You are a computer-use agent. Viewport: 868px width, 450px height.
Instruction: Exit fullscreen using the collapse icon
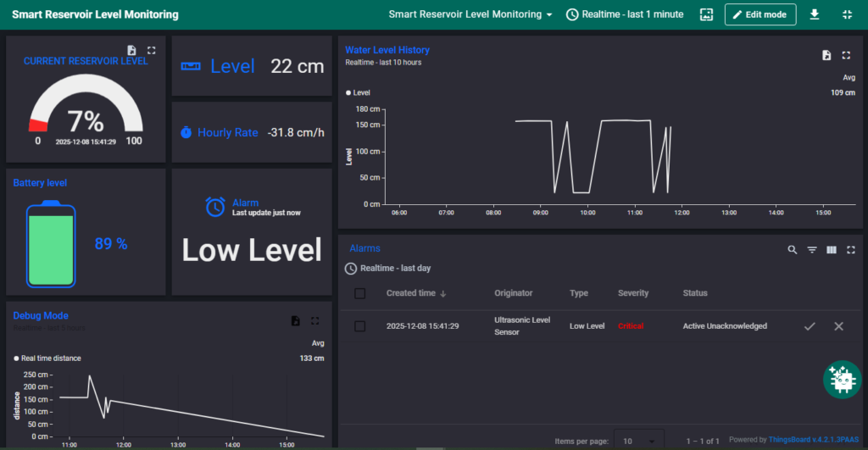coord(847,14)
